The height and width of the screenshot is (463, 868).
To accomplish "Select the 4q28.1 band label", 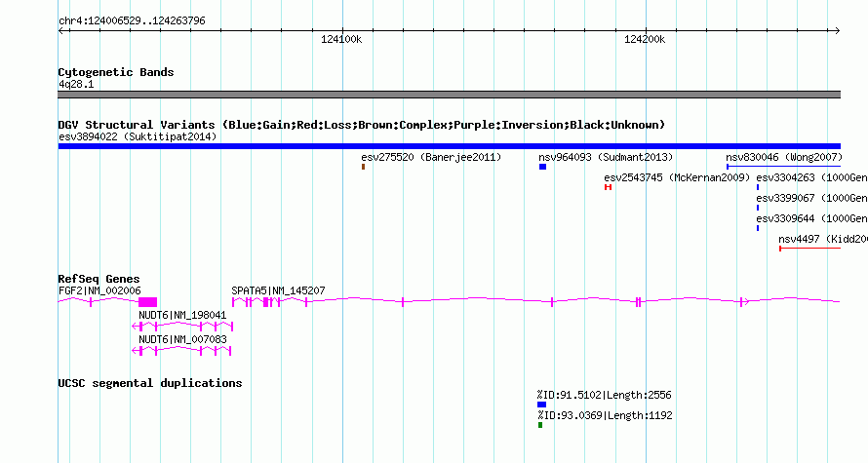I will pos(76,84).
